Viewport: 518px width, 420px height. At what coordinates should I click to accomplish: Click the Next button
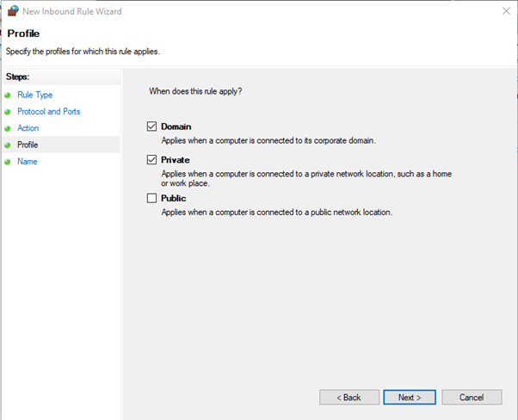pos(410,397)
